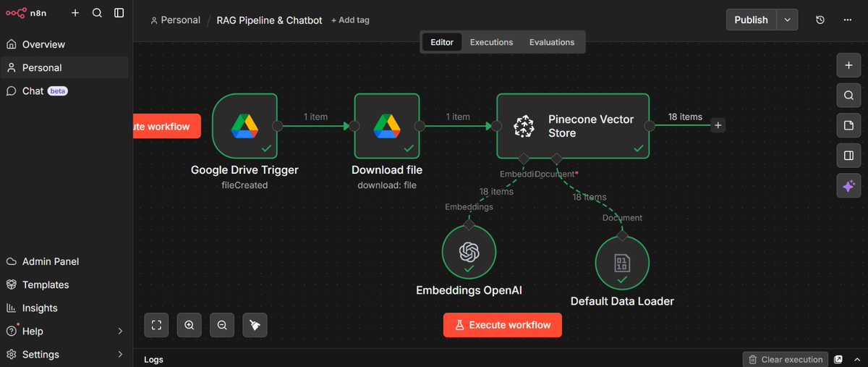This screenshot has height=367, width=868.
Task: Open Chat beta in the sidebar
Action: (x=66, y=90)
